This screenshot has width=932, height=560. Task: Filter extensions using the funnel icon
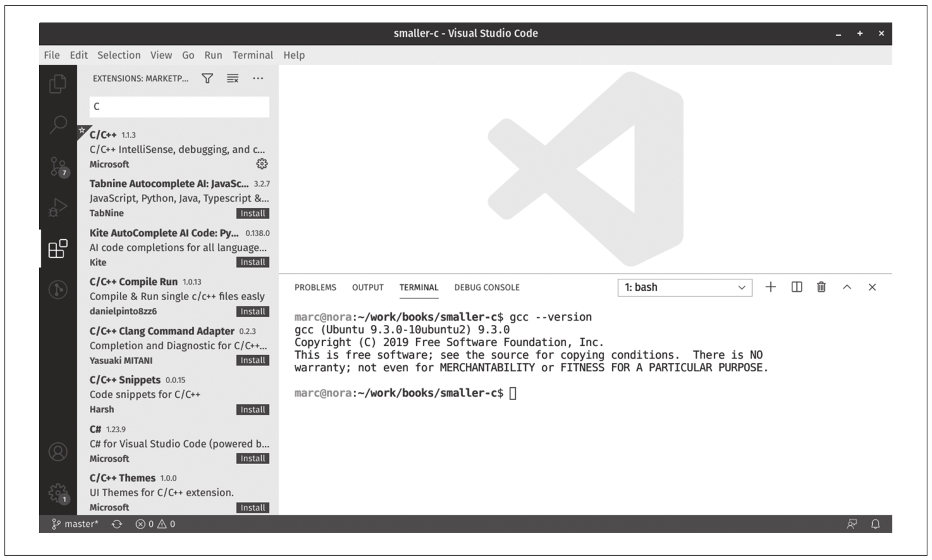point(207,78)
